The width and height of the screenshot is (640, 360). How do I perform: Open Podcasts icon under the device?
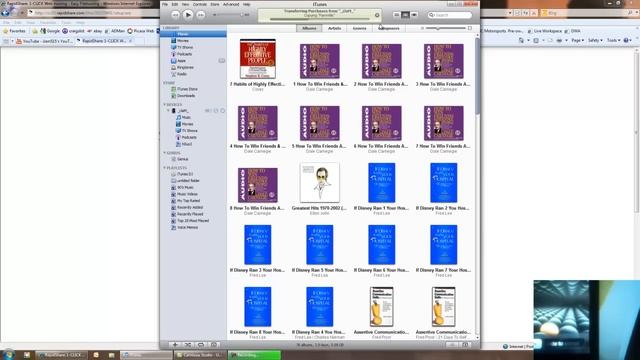click(178, 138)
